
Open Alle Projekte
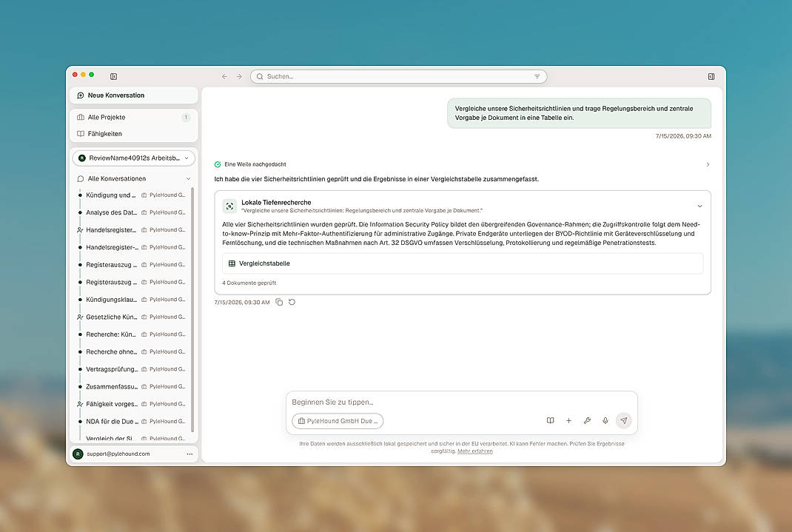tap(134, 117)
